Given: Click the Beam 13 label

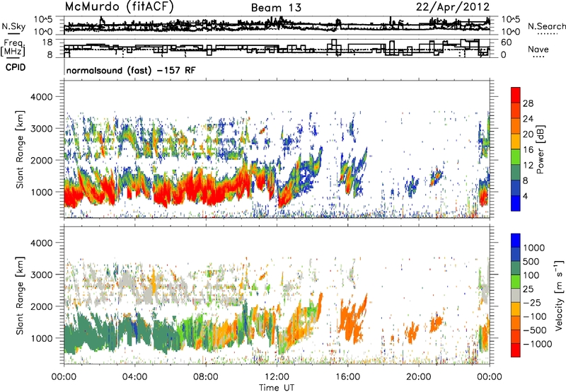Looking at the screenshot, I should pyautogui.click(x=276, y=8).
